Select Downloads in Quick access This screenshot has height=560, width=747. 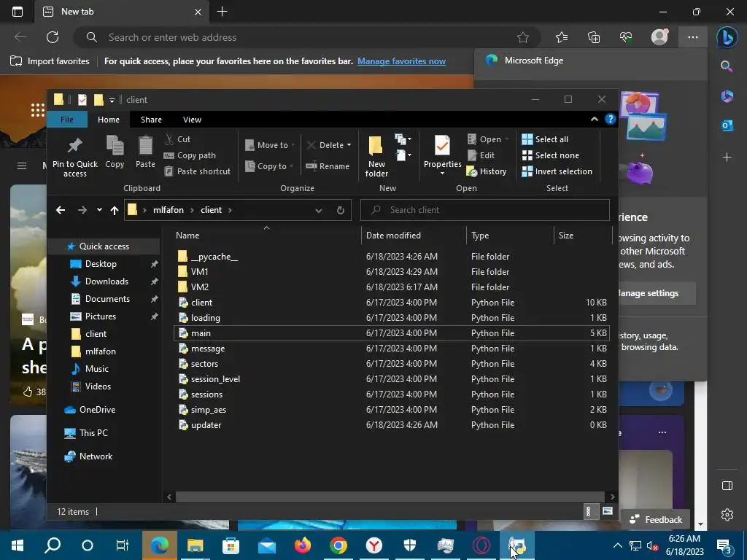pyautogui.click(x=107, y=281)
